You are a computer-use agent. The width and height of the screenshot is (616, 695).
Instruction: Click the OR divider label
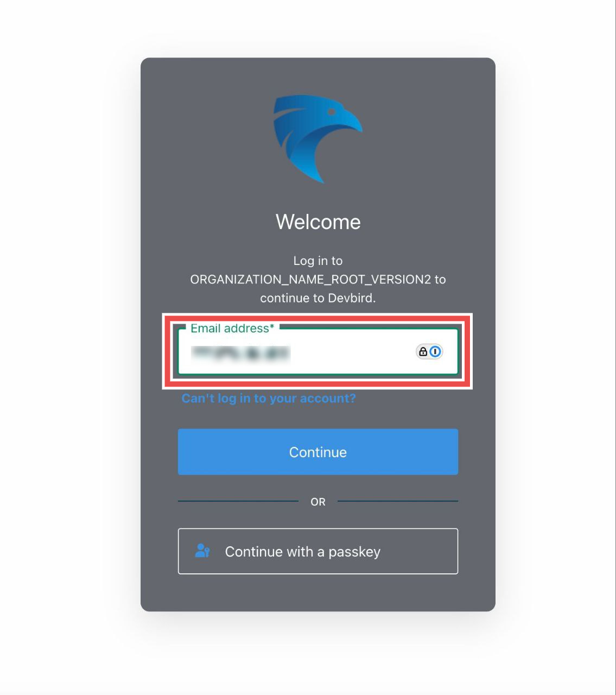tap(318, 502)
